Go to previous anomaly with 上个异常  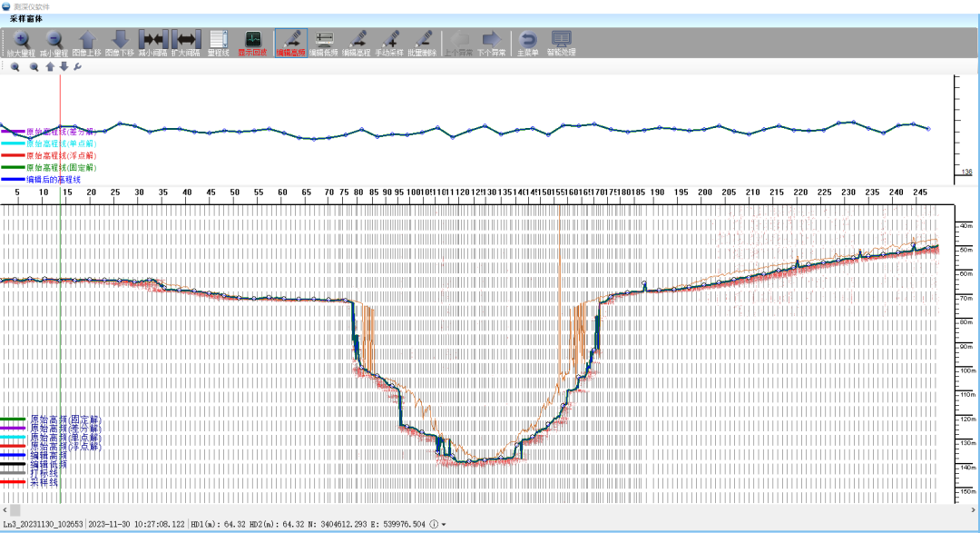[x=459, y=44]
